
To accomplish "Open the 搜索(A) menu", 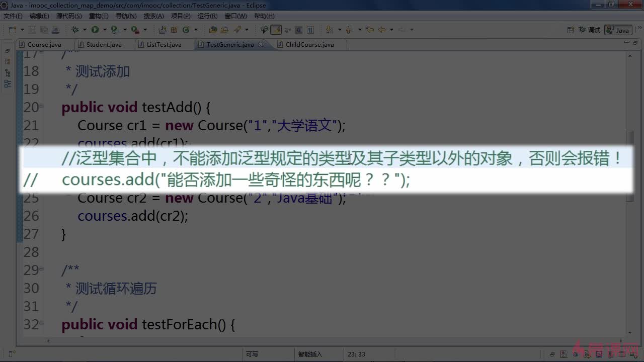I will [153, 16].
